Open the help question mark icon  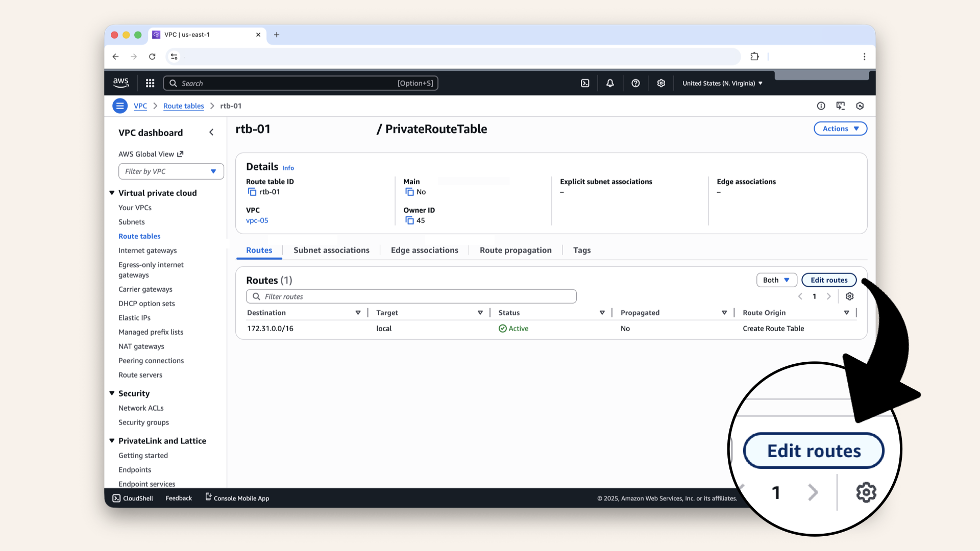pyautogui.click(x=635, y=83)
